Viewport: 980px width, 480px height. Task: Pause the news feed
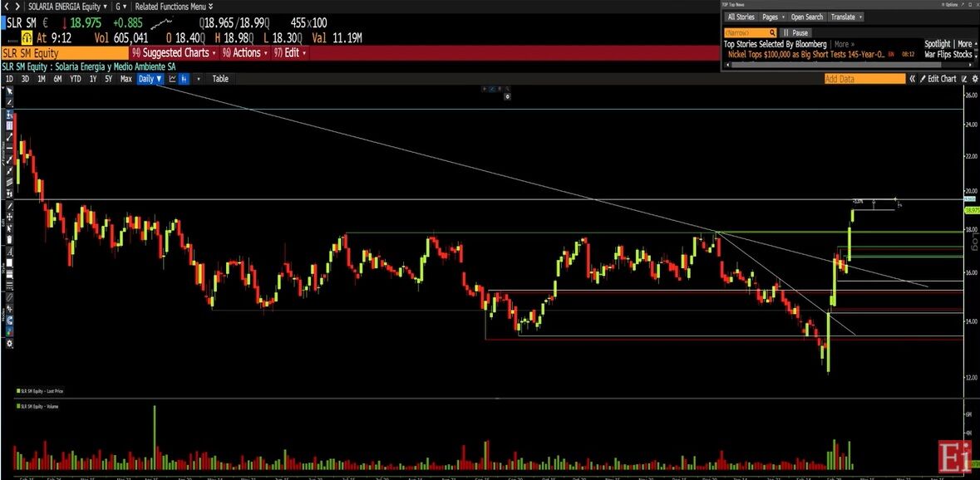pos(795,32)
